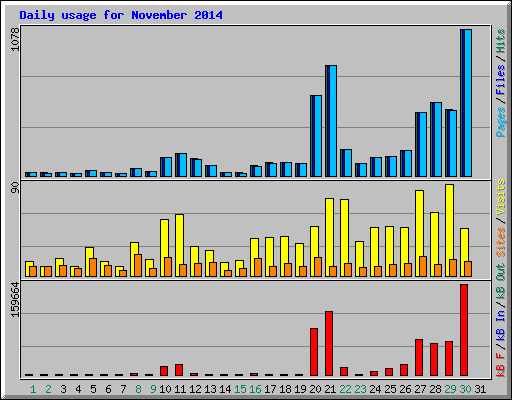Select day 27 on the x-axis
This screenshot has height=400, width=512.
point(420,389)
